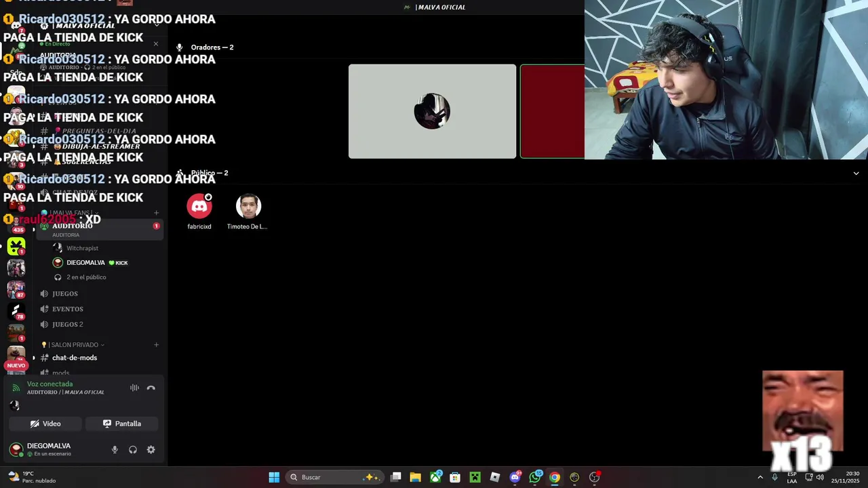
Task: Close the MALVA OFICIAL server banner
Action: point(156,44)
